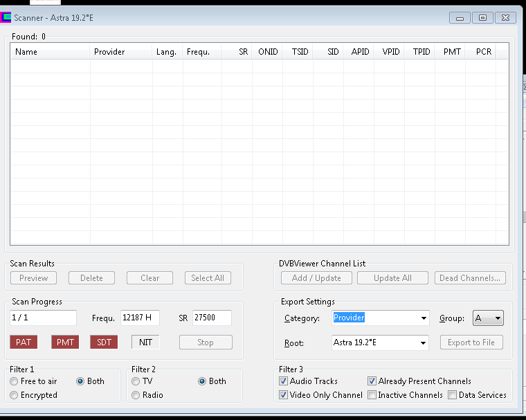This screenshot has width=526, height=420.
Task: Click the red PMT status indicator
Action: point(65,342)
